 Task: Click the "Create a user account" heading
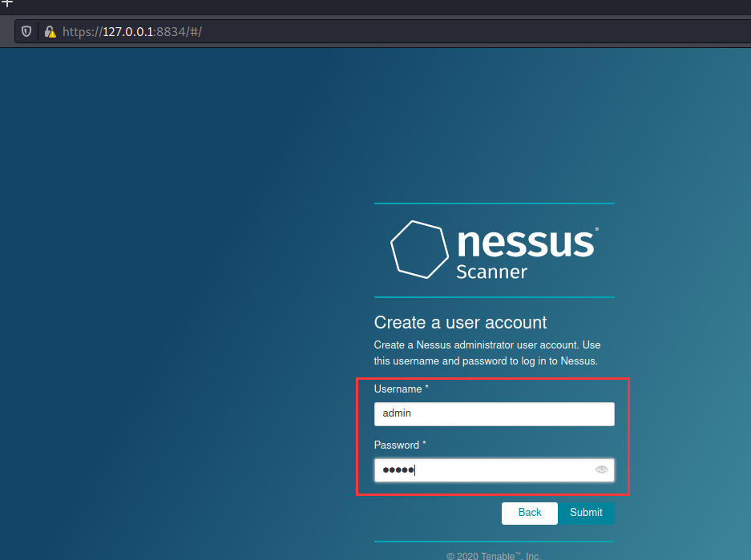[x=460, y=323]
